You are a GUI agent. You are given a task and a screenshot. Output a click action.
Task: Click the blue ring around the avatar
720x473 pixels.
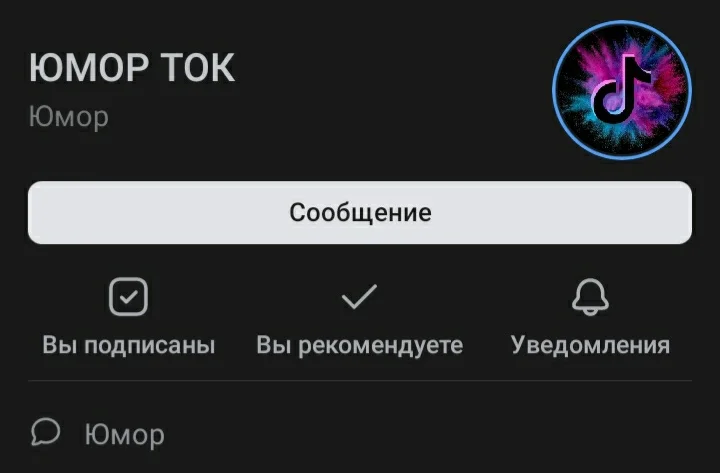click(622, 22)
